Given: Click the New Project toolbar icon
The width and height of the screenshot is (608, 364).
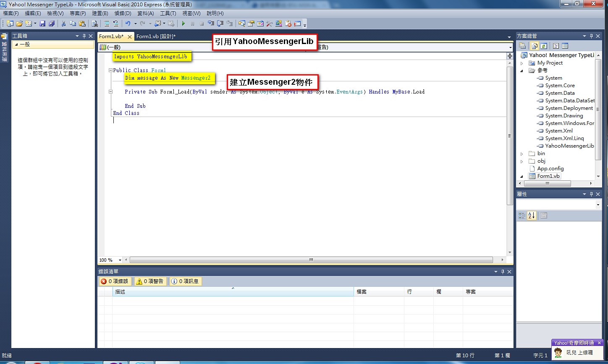Looking at the screenshot, I should click(x=10, y=23).
